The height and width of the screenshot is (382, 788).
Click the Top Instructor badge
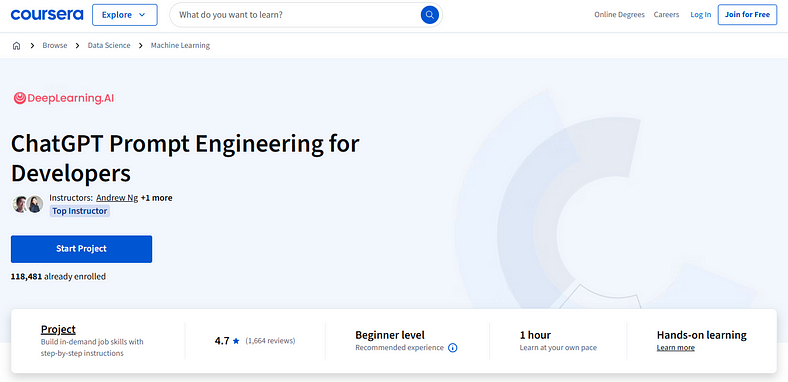pyautogui.click(x=79, y=211)
